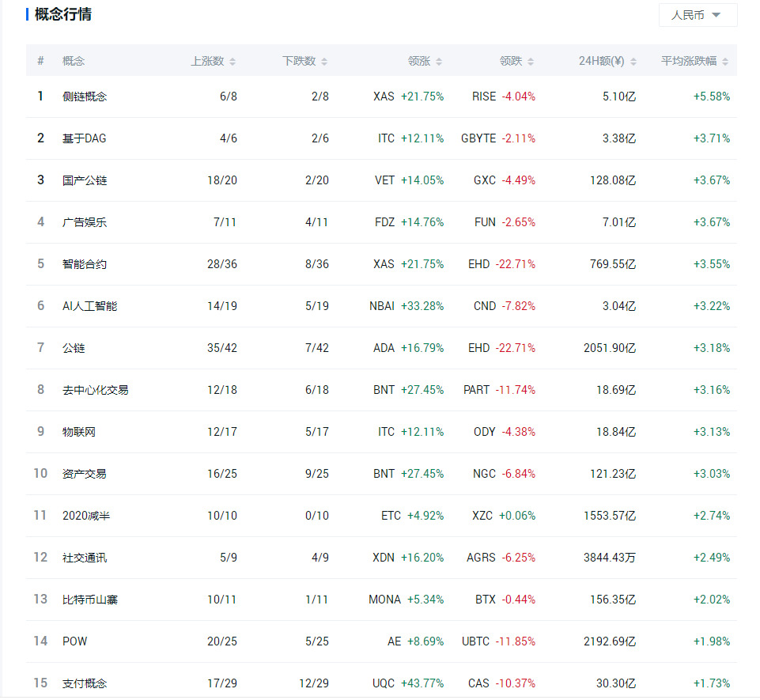The width and height of the screenshot is (760, 700).
Task: Click ADA +16.79% leading gainer
Action: pos(409,348)
